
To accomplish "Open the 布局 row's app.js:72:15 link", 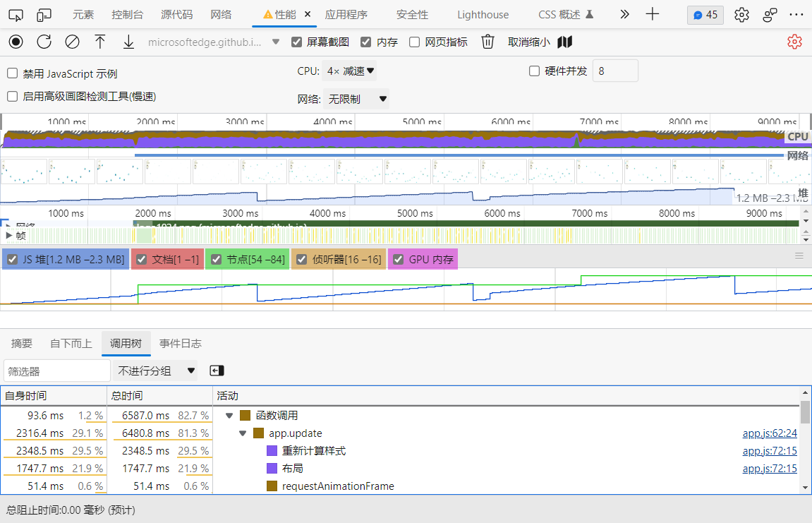I will pos(770,469).
